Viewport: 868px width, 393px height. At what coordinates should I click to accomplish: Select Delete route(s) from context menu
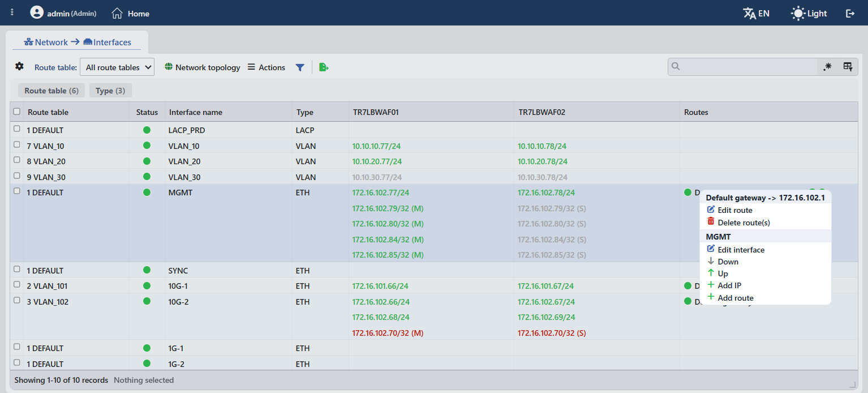765,223
